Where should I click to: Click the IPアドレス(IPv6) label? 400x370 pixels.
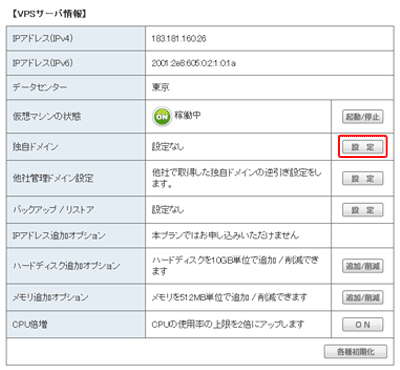pos(43,63)
